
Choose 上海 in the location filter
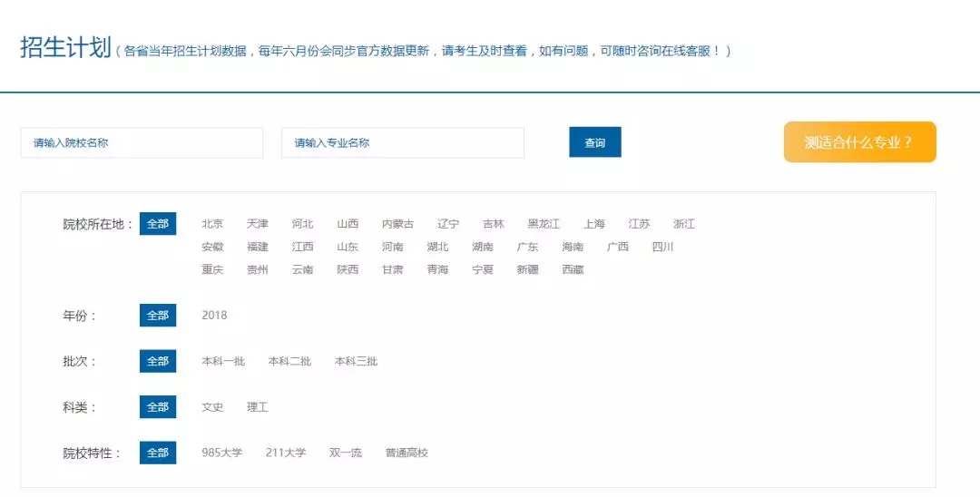tap(594, 224)
